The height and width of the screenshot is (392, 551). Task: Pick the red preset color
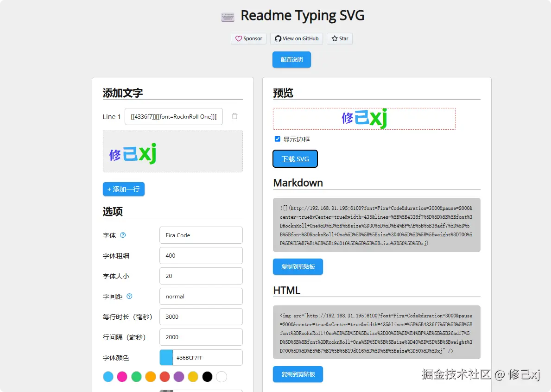tap(165, 377)
